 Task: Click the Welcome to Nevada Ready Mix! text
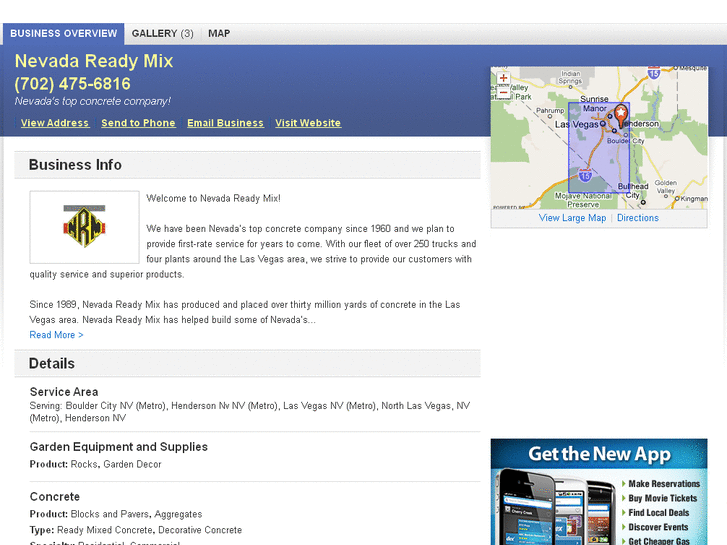coord(213,199)
